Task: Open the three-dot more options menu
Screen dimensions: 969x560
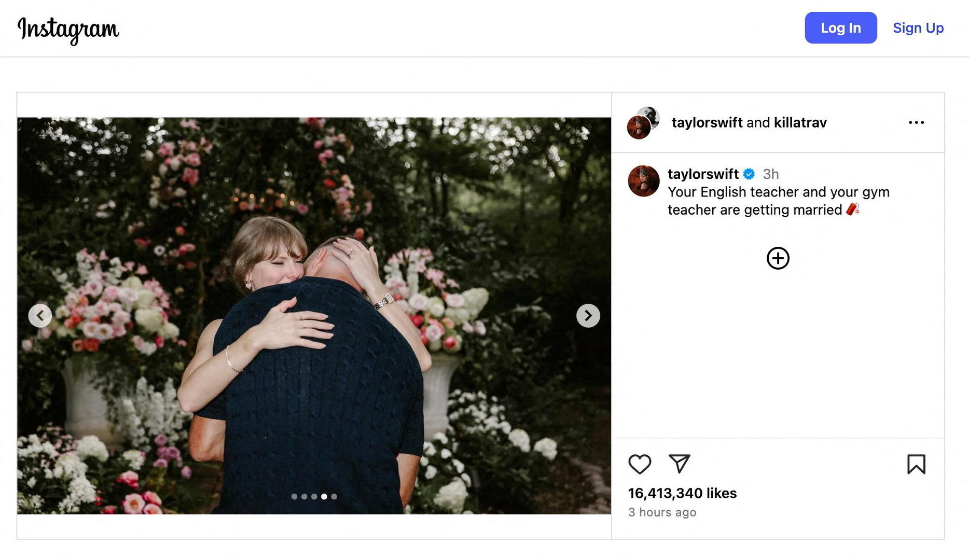Action: (916, 122)
